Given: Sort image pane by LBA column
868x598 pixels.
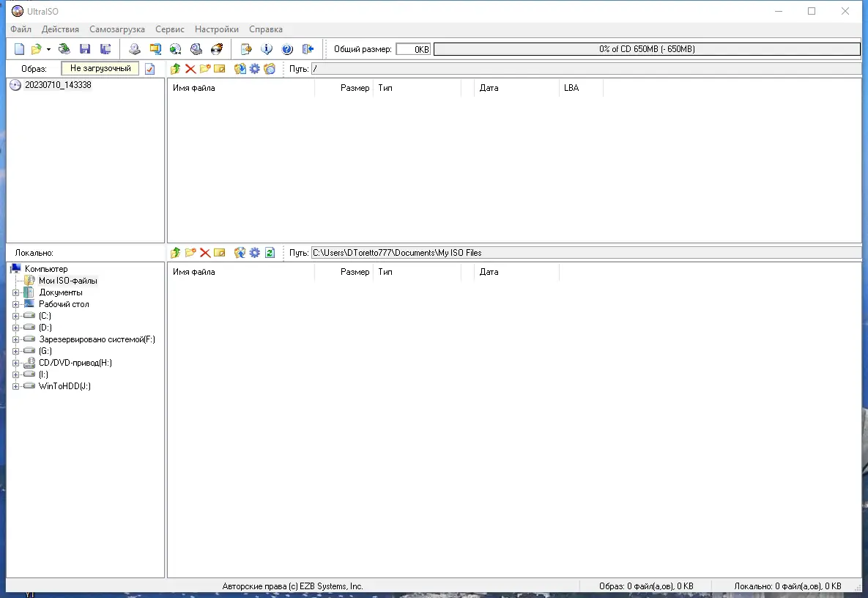Looking at the screenshot, I should (x=581, y=88).
